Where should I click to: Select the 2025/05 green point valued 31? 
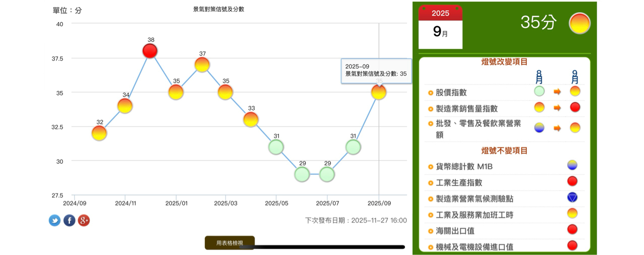[x=276, y=147]
